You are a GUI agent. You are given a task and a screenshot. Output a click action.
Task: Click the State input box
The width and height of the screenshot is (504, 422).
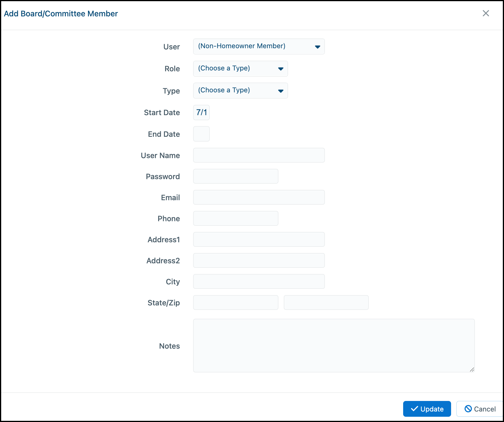(236, 302)
